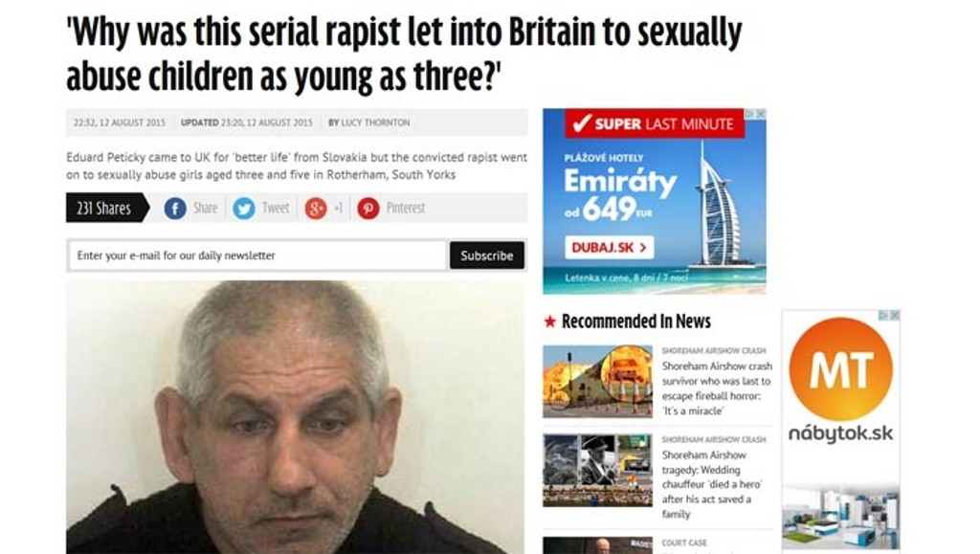Image resolution: width=980 pixels, height=554 pixels.
Task: Close the nábytok.sk ad
Action: [x=895, y=316]
